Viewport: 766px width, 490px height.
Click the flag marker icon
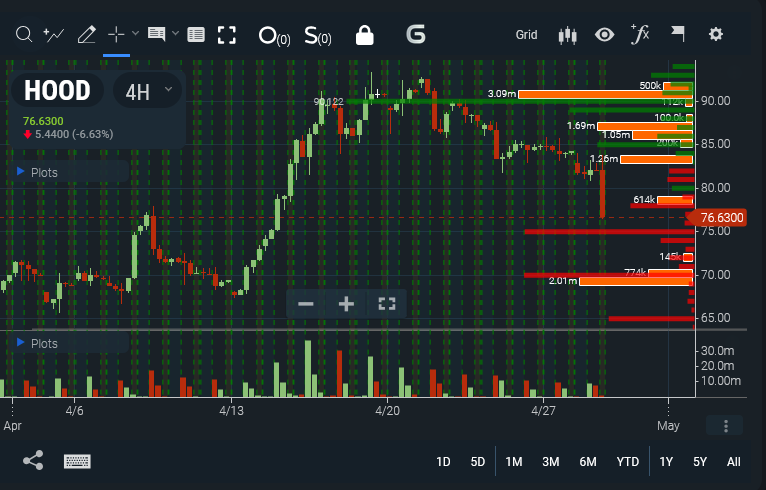click(x=678, y=34)
